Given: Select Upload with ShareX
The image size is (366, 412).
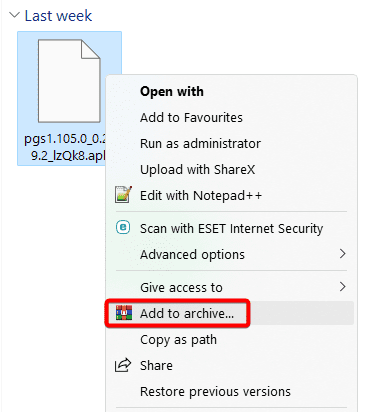Looking at the screenshot, I should (197, 169).
